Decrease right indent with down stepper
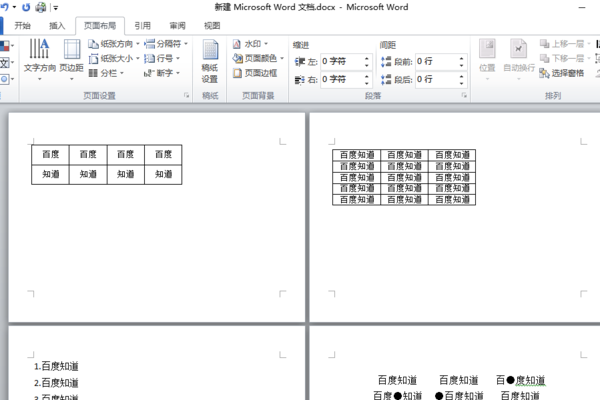 point(367,83)
